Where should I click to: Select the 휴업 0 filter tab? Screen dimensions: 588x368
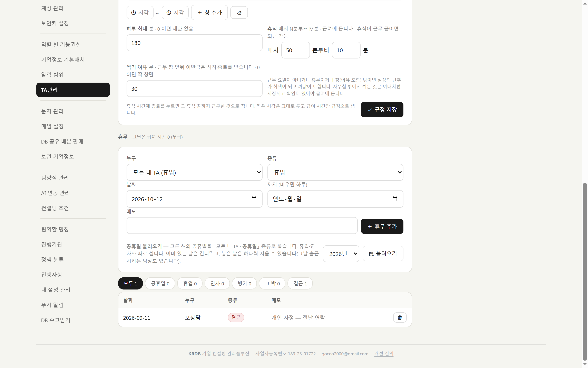pos(190,283)
